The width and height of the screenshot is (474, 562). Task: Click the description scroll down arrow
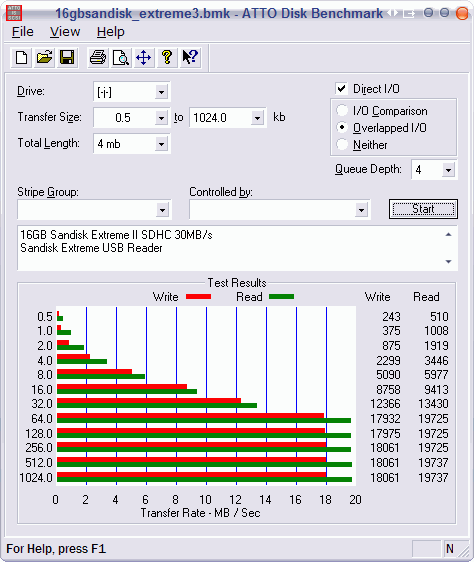[x=448, y=262]
